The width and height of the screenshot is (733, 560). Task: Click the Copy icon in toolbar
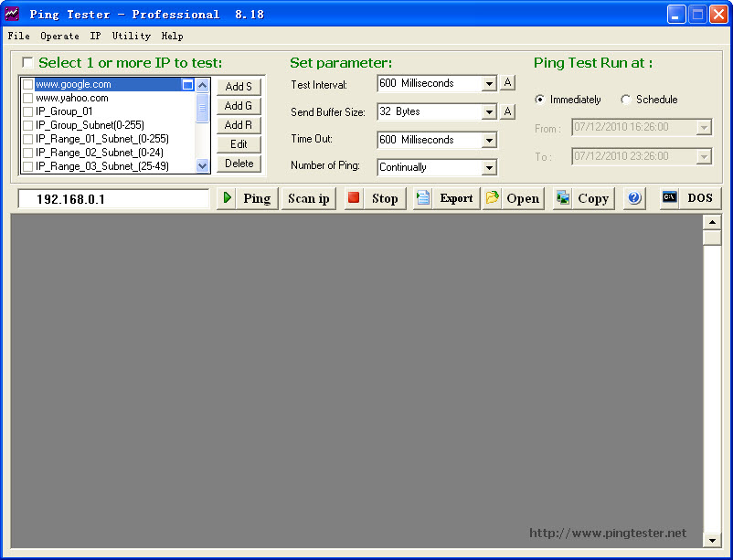563,198
